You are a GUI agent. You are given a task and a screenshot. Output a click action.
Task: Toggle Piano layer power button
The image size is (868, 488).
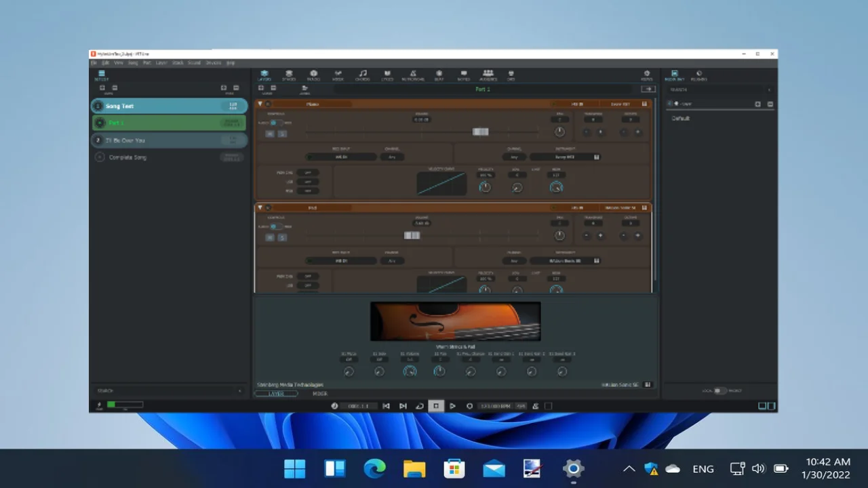tap(268, 104)
